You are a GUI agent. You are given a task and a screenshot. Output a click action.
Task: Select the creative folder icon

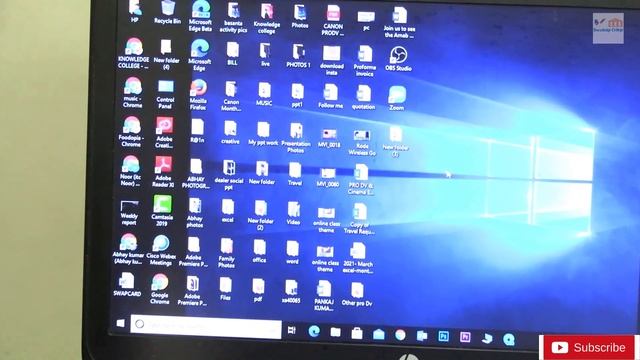click(x=230, y=133)
